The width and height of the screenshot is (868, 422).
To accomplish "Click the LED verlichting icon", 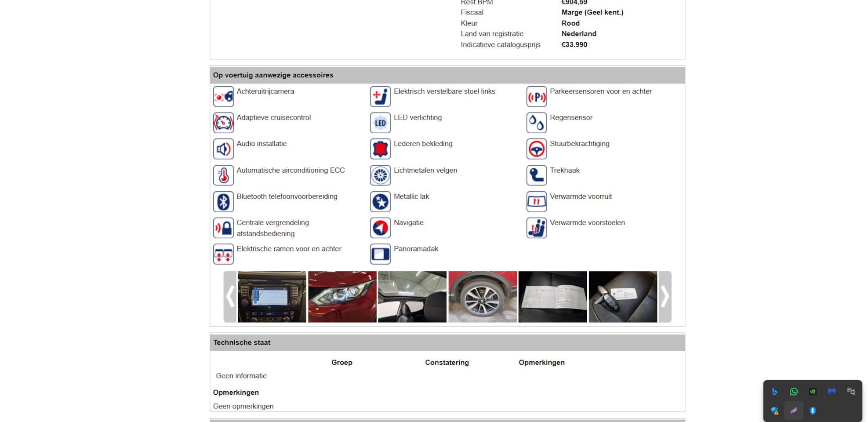I will point(380,123).
